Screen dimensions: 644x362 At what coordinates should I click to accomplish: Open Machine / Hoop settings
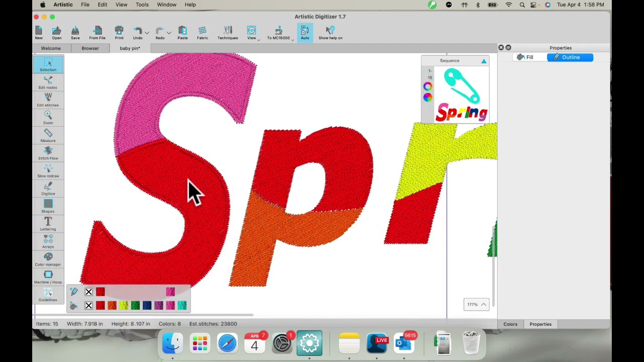[48, 277]
